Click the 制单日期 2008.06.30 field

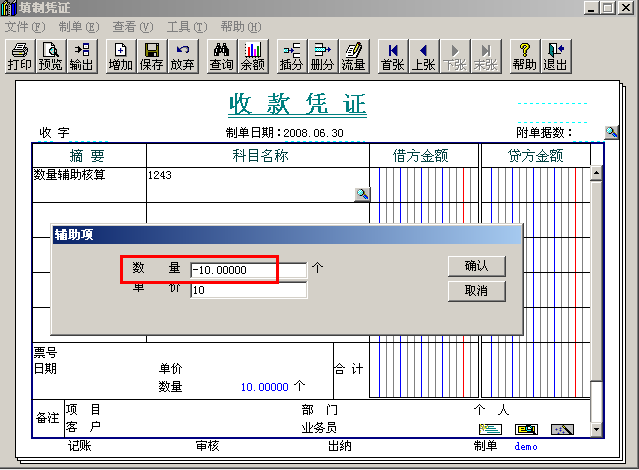313,133
